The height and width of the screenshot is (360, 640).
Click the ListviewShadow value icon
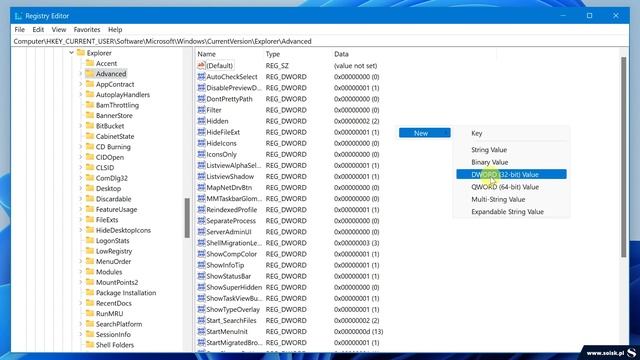pos(201,176)
